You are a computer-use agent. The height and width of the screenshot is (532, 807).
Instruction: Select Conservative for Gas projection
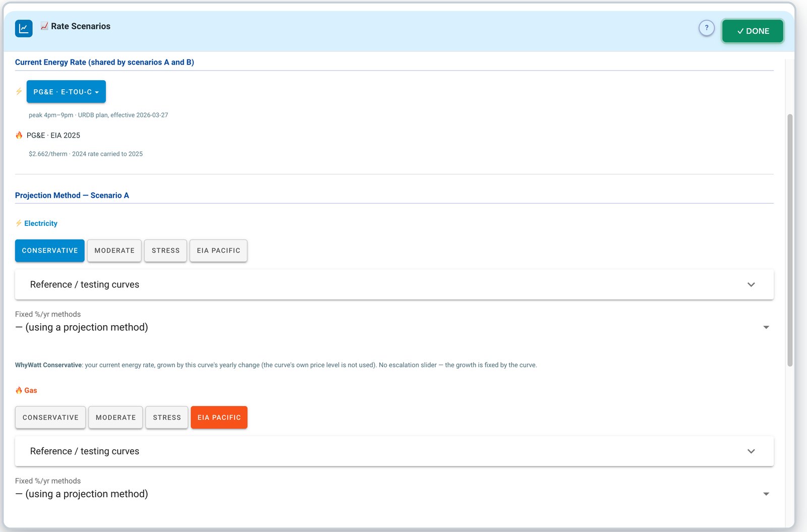(x=50, y=418)
